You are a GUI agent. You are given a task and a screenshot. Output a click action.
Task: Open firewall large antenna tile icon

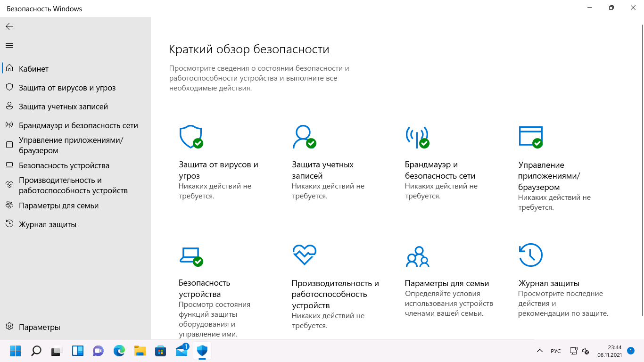[417, 137]
